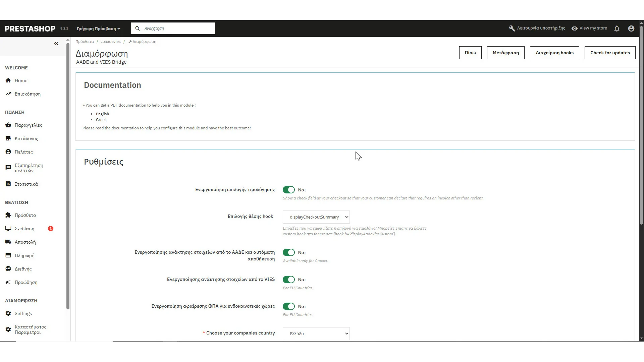Click the Αποστολή truck icon
Viewport: 644px width, 362px height.
coord(8,242)
